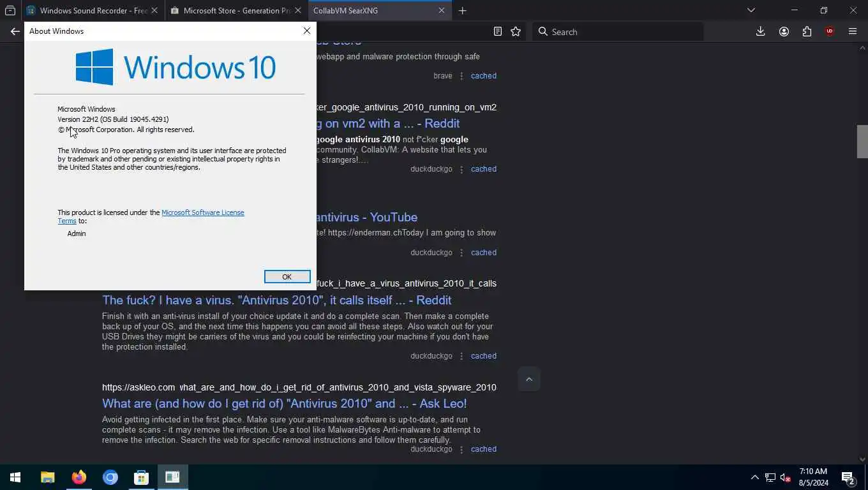Open the Firefox account icon
The height and width of the screenshot is (490, 868).
[784, 31]
